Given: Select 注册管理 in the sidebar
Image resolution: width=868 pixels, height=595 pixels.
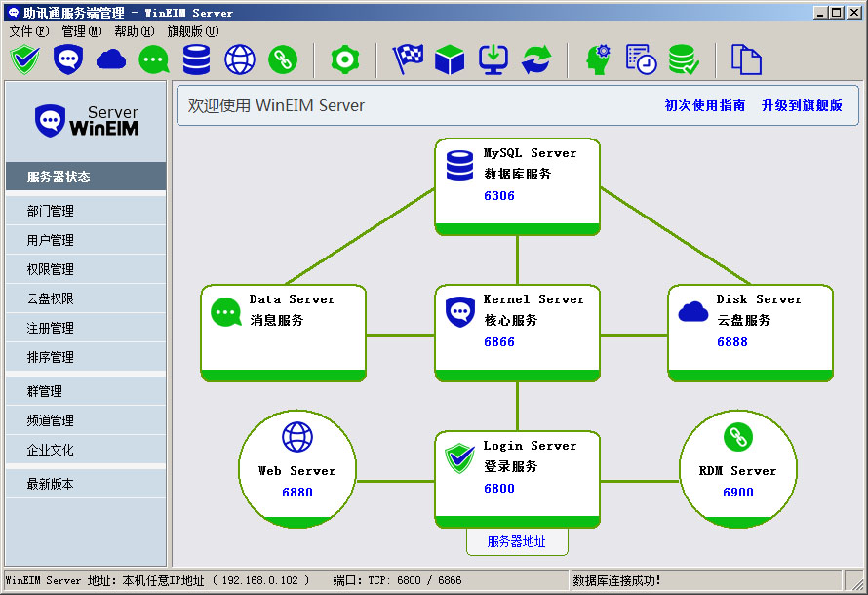Looking at the screenshot, I should (86, 328).
